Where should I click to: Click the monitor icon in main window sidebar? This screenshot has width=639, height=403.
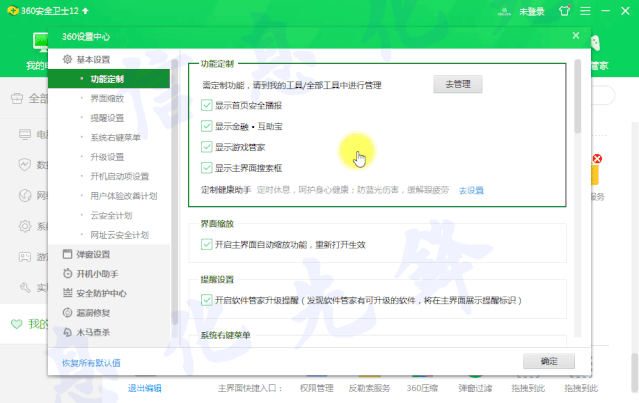click(25, 134)
